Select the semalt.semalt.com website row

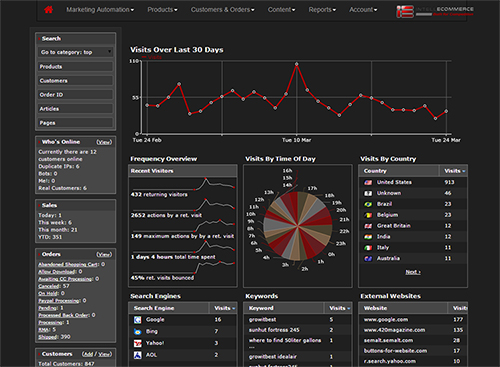pos(413,340)
